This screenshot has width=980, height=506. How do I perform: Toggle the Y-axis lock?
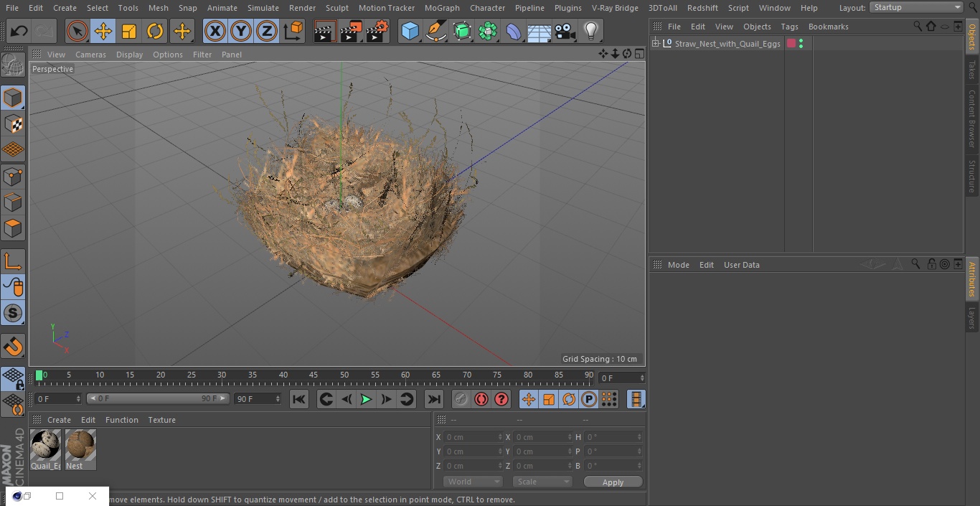point(241,32)
